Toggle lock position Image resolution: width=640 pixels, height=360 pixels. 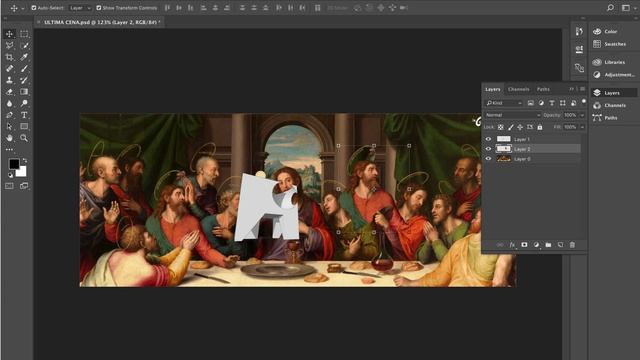coord(520,127)
